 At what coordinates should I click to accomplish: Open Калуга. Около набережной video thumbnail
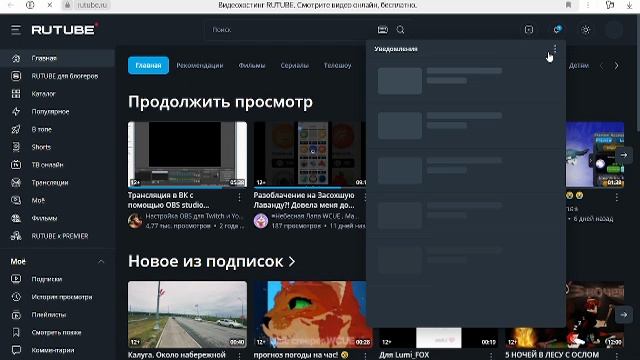tap(187, 314)
